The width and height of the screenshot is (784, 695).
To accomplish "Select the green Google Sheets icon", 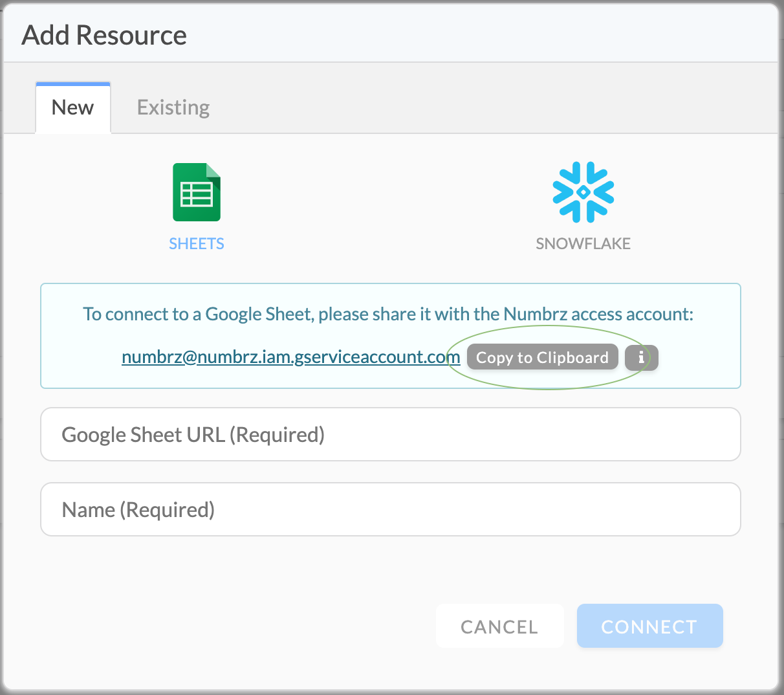I will [197, 192].
